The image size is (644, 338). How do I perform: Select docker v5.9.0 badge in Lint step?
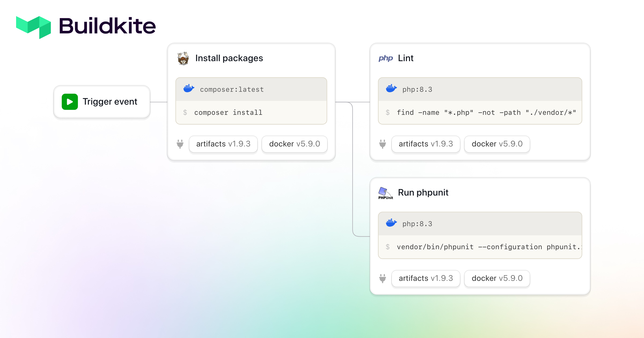click(497, 144)
